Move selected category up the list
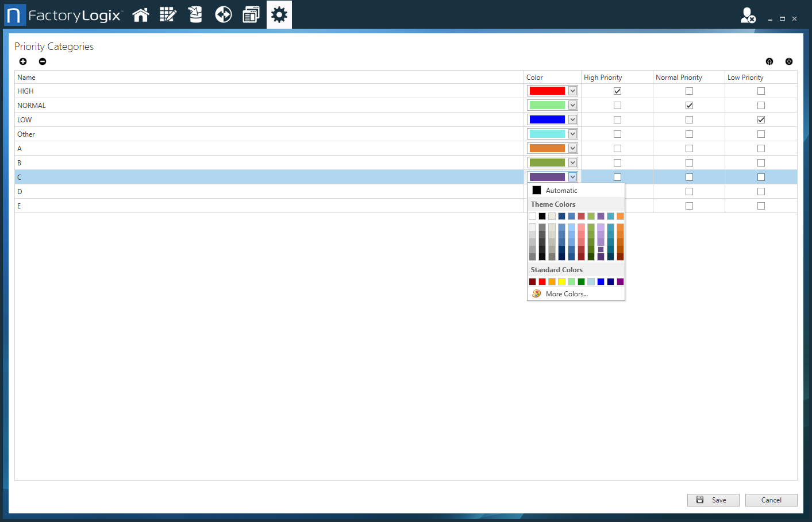This screenshot has height=522, width=812. pyautogui.click(x=769, y=61)
